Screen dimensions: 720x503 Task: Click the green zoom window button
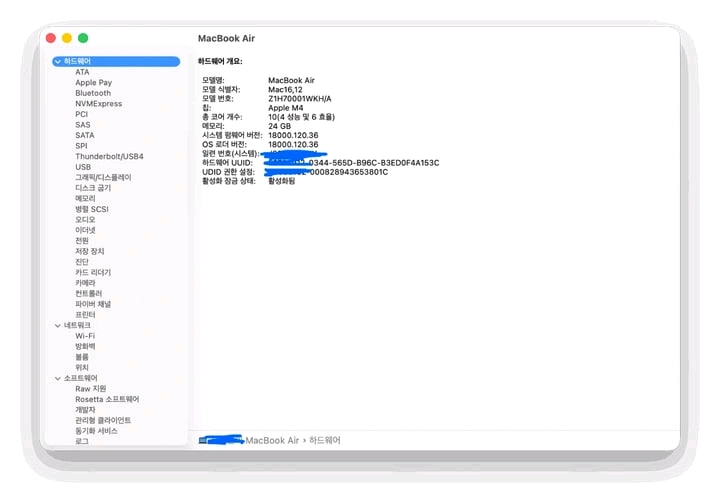click(x=83, y=38)
